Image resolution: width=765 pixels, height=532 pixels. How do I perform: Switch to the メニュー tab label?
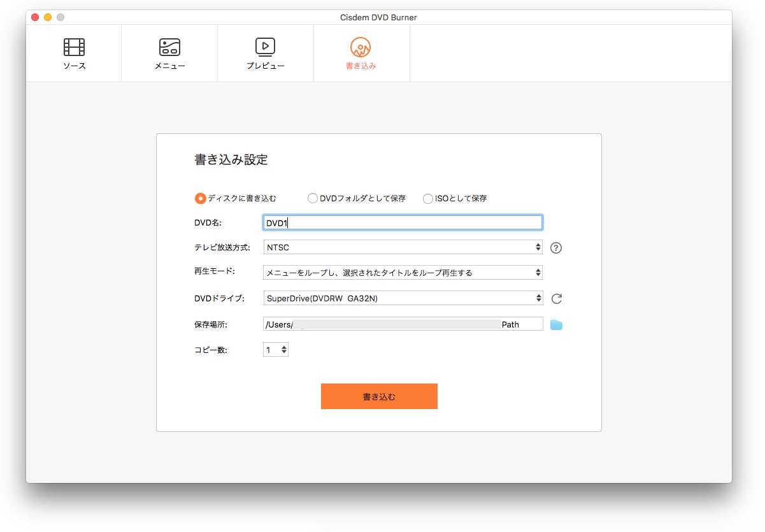[169, 66]
